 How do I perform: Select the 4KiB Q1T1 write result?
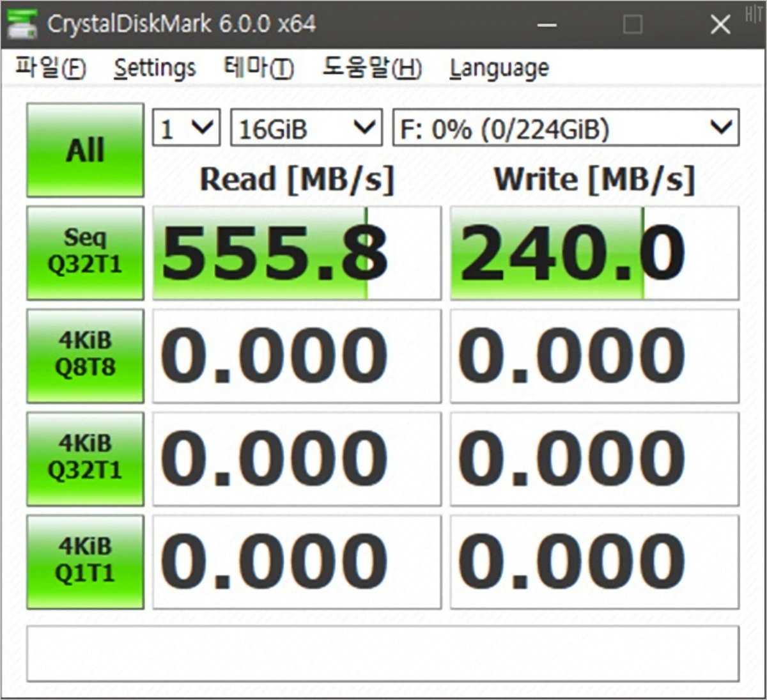594,561
